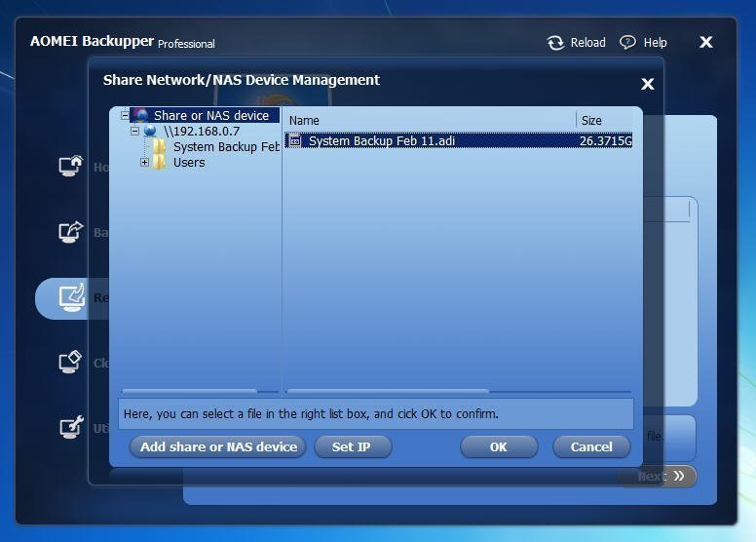756x542 pixels.
Task: Click the Users folder icon
Action: [x=159, y=162]
